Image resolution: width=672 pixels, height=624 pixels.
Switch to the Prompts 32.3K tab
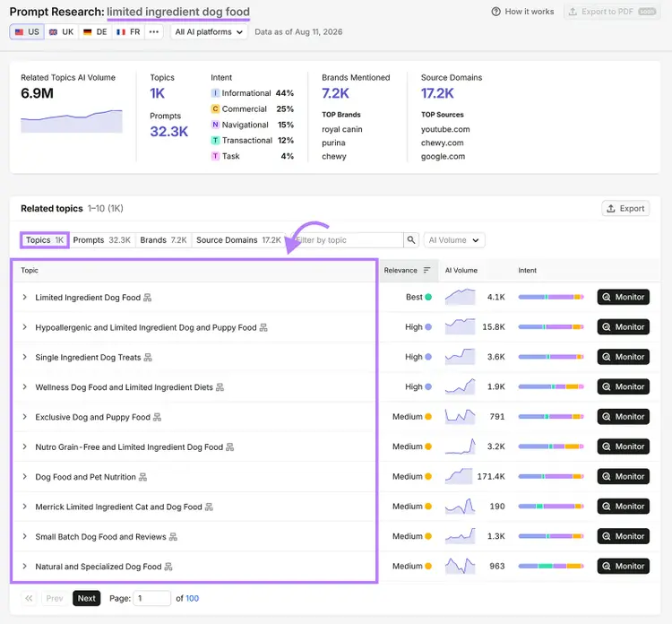[101, 240]
